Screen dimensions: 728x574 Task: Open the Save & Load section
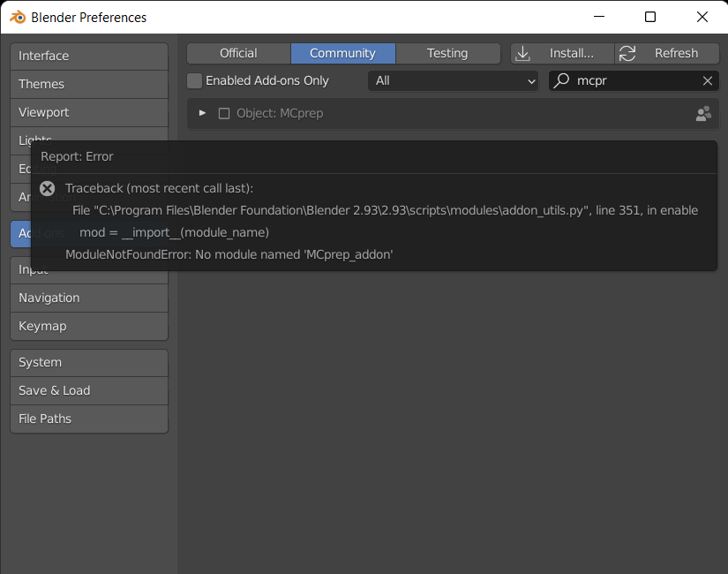point(88,390)
